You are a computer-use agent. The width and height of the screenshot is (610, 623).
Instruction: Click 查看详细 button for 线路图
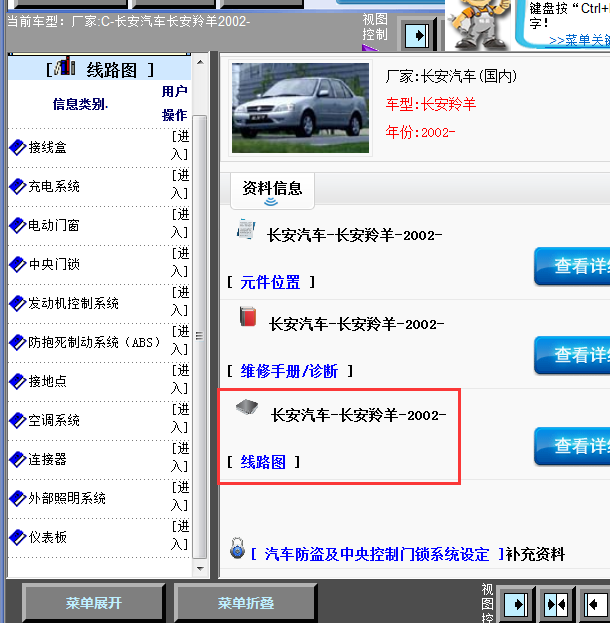(572, 446)
